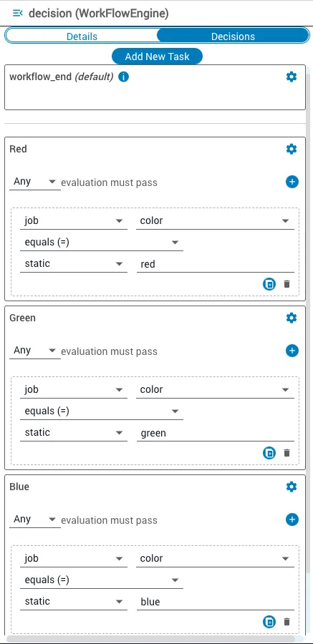313x644 pixels.
Task: Open settings gear for Red decision
Action: [292, 149]
